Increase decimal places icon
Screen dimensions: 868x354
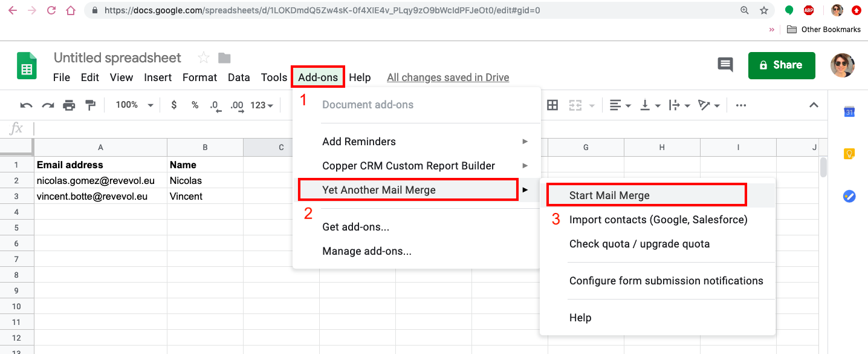pos(237,106)
